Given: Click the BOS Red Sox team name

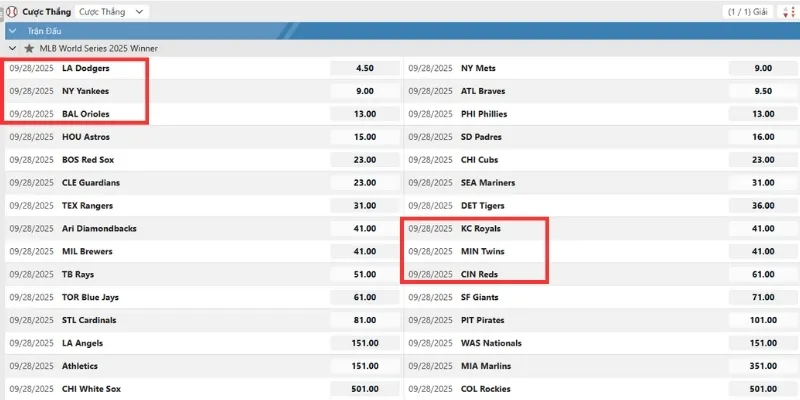Looking at the screenshot, I should tap(88, 160).
